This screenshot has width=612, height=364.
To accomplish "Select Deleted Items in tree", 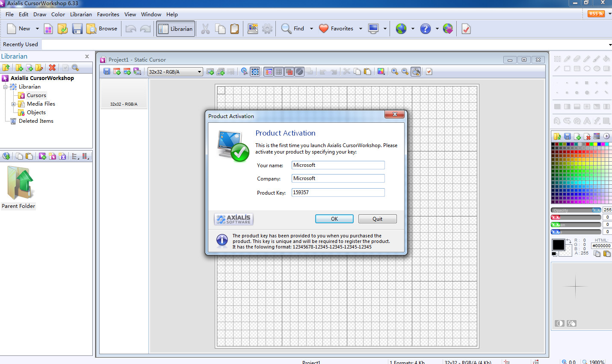I will pyautogui.click(x=36, y=121).
